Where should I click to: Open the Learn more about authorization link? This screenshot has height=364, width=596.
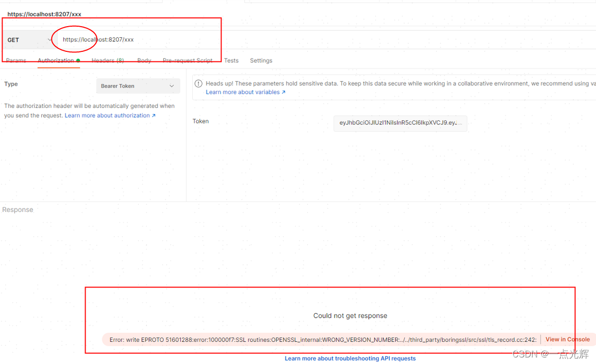tap(107, 115)
